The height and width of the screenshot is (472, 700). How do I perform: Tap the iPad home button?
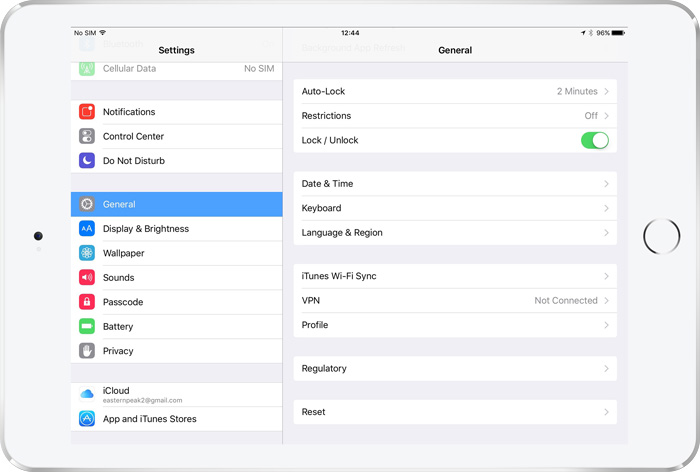coord(662,236)
